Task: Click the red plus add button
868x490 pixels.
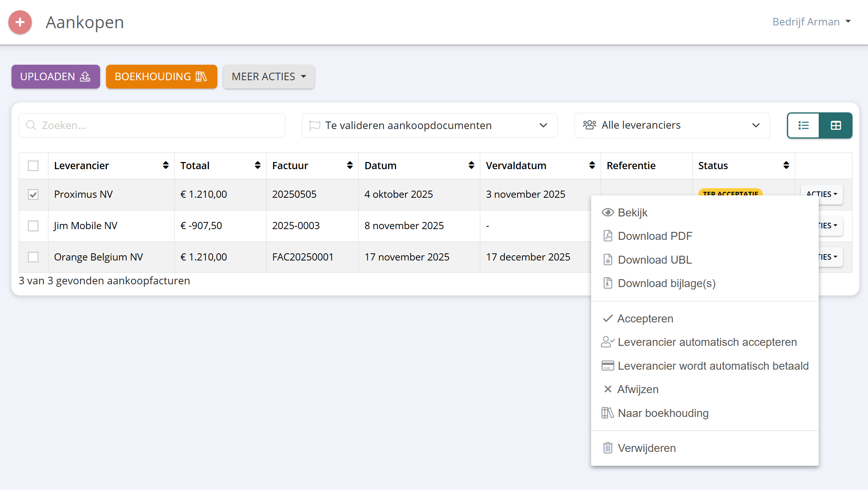Action: tap(20, 22)
